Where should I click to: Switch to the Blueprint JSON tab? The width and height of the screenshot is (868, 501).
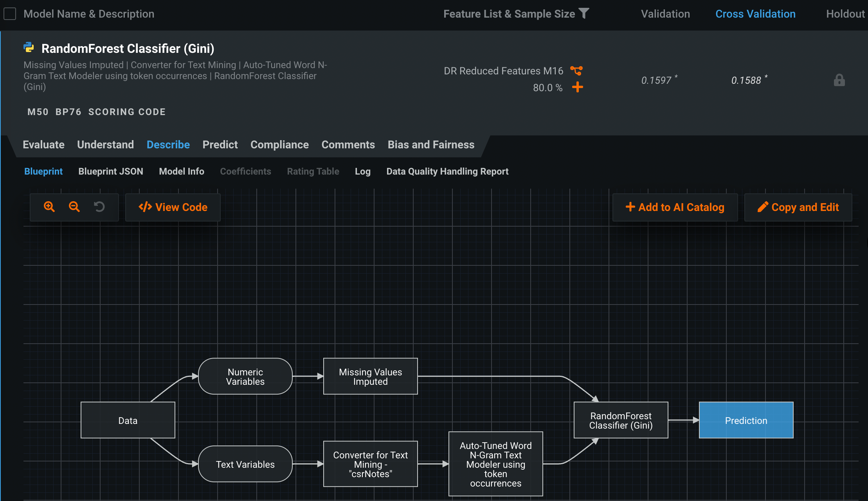[x=111, y=171]
